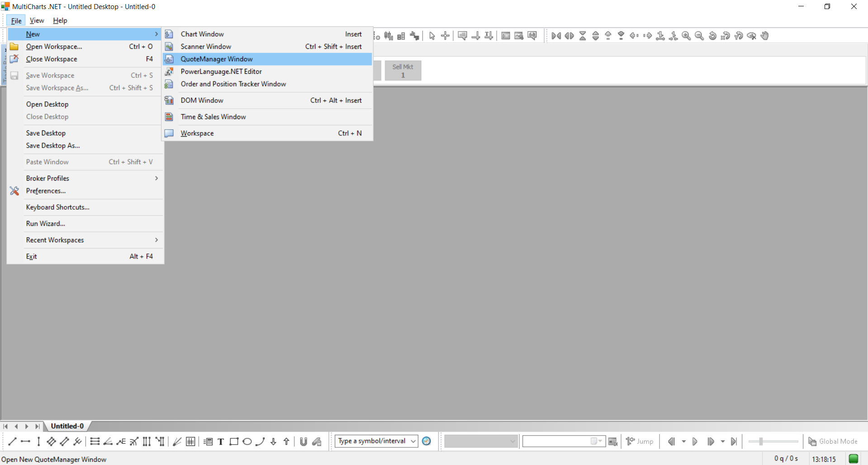
Task: Toggle Global Mode button
Action: click(x=833, y=441)
